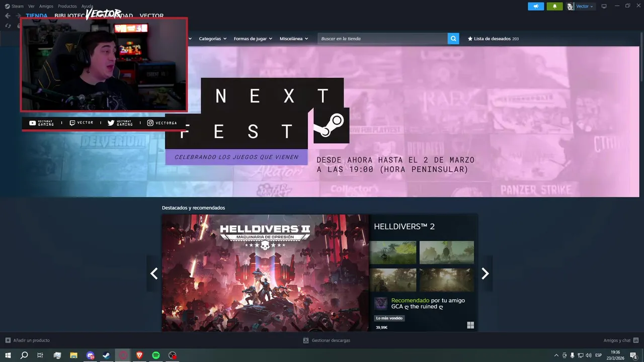View the bottom-left Helldivers screenshot thumbnail

[x=393, y=280]
